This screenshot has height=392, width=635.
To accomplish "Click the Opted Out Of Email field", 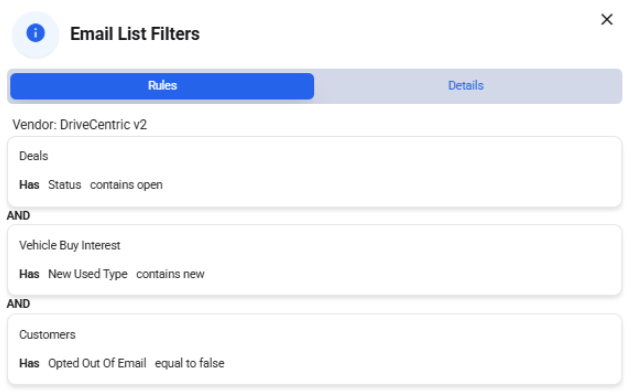I will point(97,363).
